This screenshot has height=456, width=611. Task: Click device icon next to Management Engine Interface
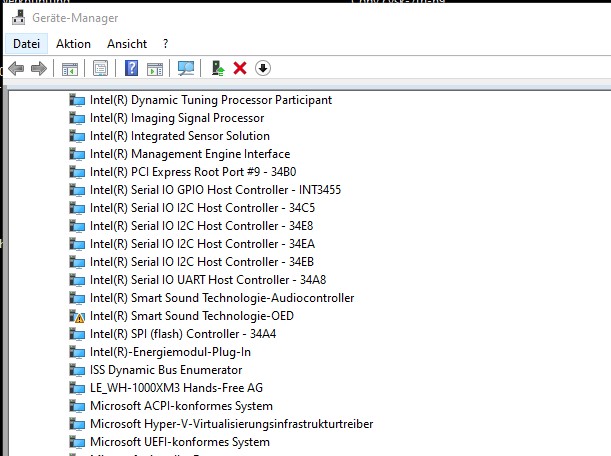[77, 154]
